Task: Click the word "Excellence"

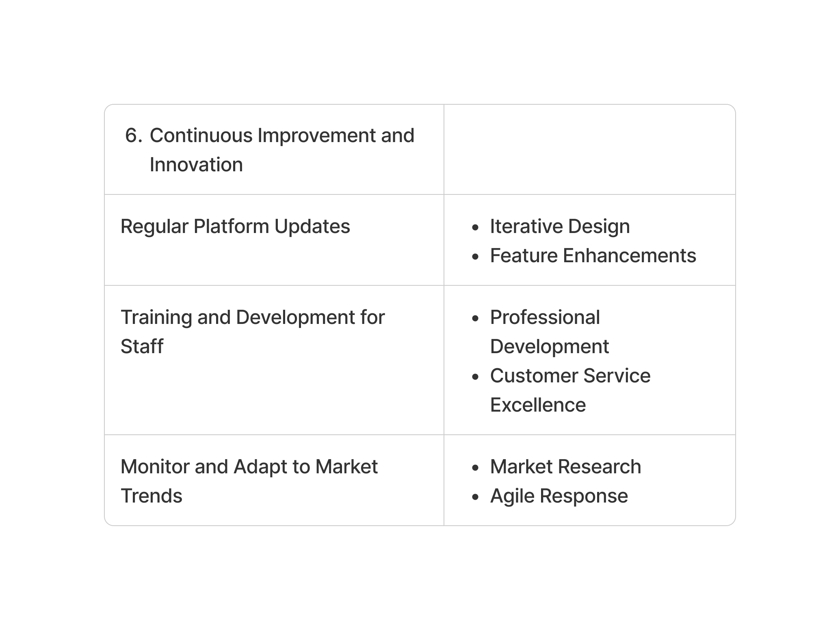Action: pos(538,405)
